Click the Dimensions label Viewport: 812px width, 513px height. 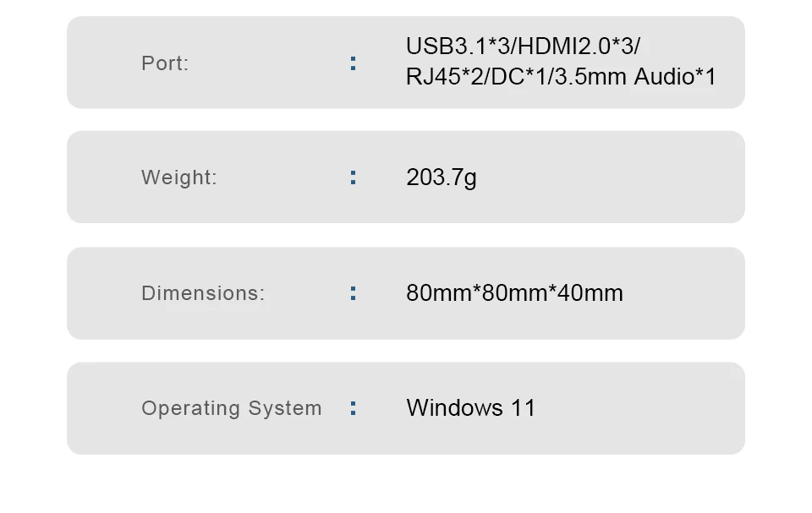(202, 293)
